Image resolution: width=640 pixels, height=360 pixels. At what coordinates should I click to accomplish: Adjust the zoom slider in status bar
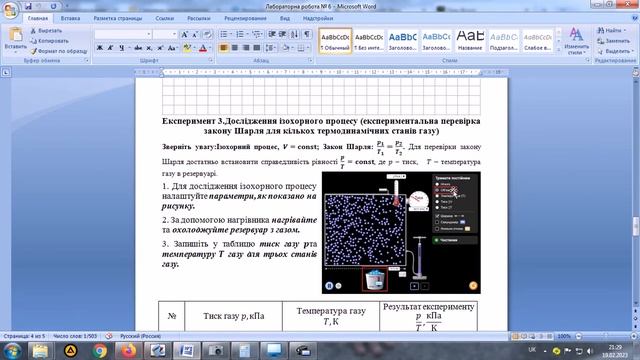coord(606,336)
